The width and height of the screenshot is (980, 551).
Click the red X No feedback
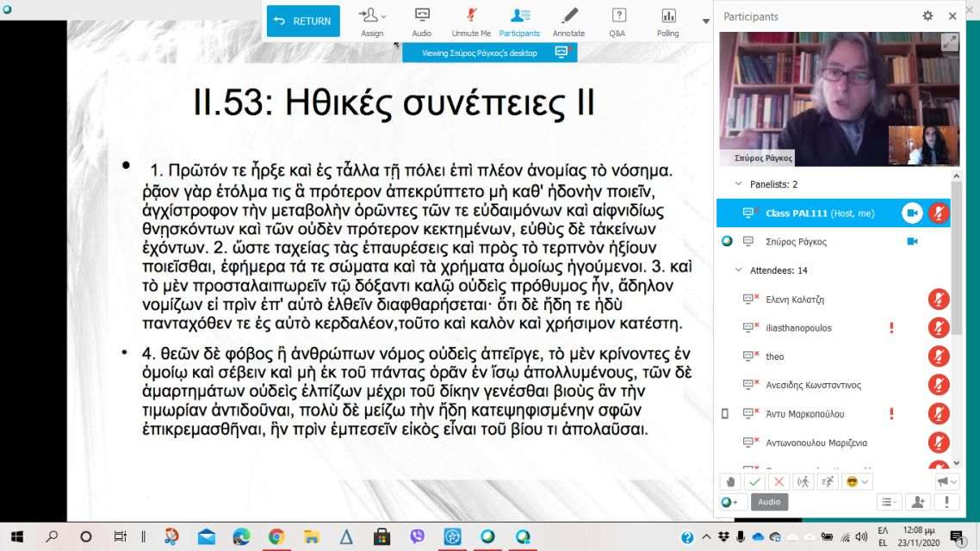pos(778,481)
